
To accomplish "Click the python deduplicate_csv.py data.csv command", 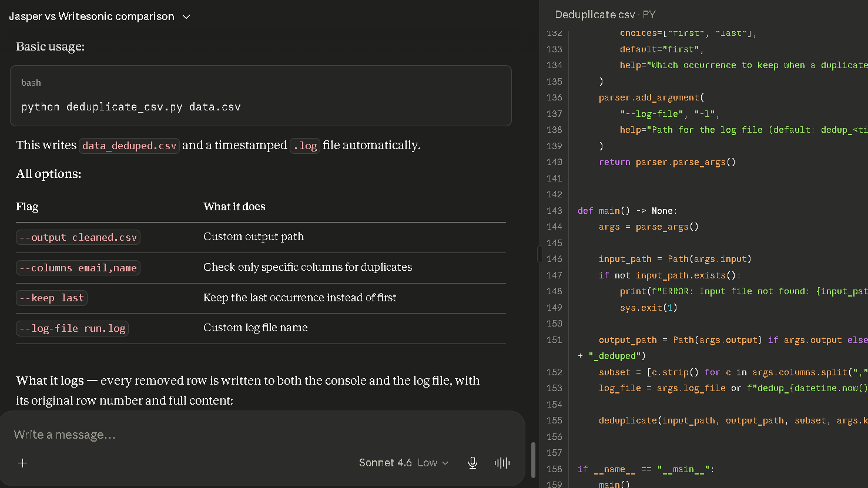I will click(131, 107).
